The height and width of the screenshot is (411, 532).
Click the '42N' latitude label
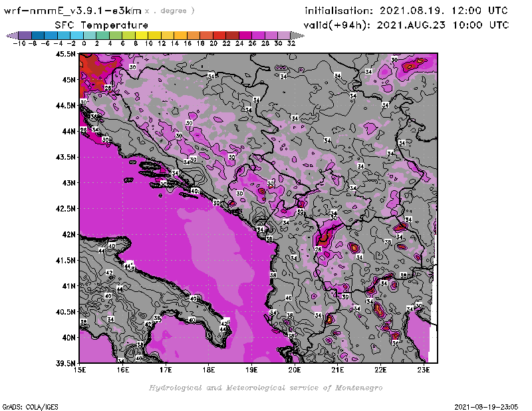pyautogui.click(x=68, y=235)
